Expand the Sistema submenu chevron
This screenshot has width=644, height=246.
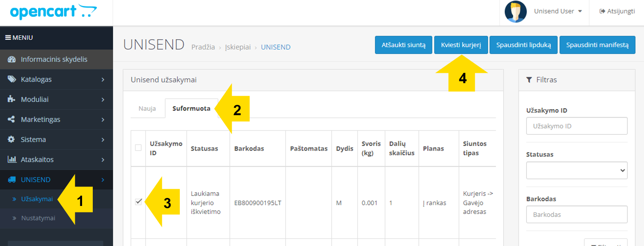103,140
